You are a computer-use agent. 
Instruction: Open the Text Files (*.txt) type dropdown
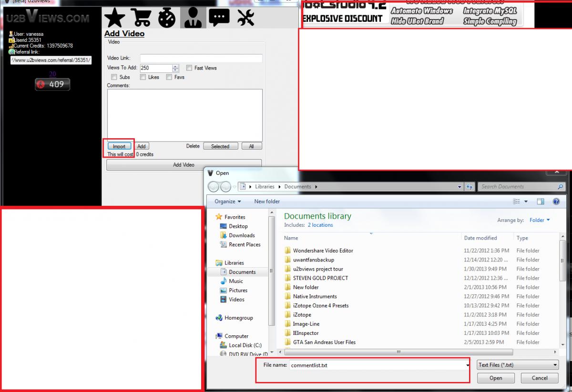(518, 365)
